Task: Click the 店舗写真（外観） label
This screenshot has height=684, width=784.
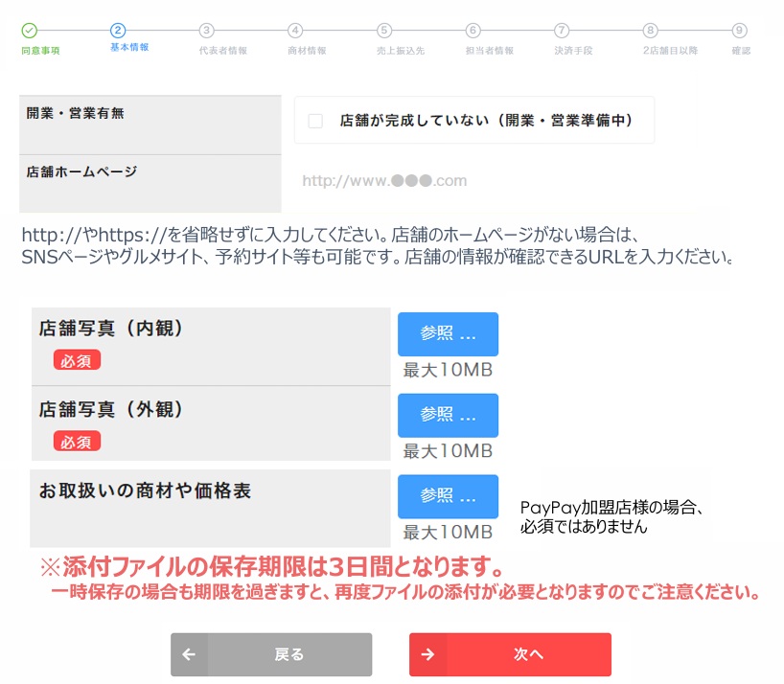Action: click(111, 410)
